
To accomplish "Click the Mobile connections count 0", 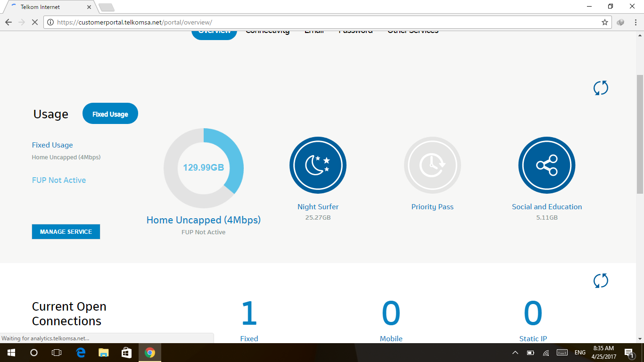I will coord(391,314).
